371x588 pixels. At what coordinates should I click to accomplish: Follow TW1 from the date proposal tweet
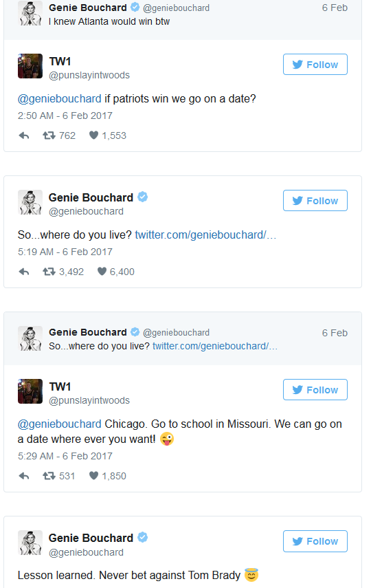[x=315, y=65]
